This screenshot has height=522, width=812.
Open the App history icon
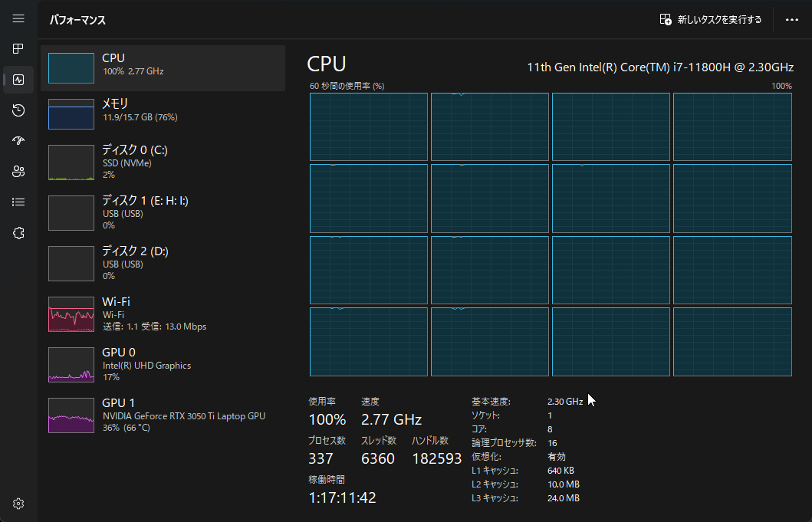pyautogui.click(x=18, y=110)
